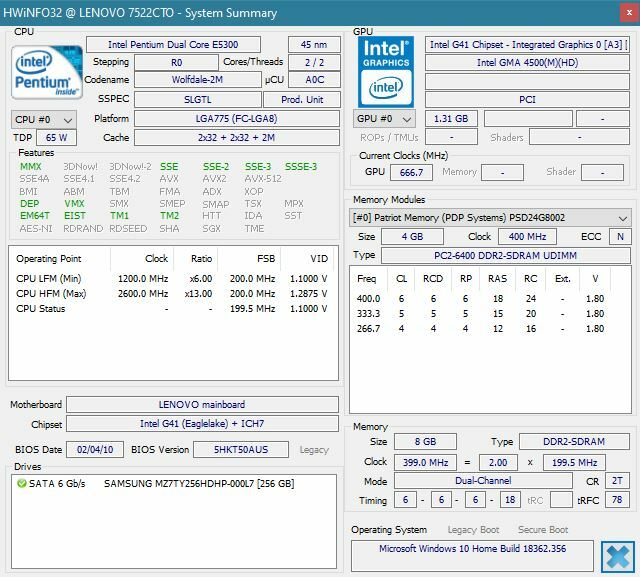The height and width of the screenshot is (577, 640).
Task: Click the Prod. Unit button
Action: click(x=304, y=100)
